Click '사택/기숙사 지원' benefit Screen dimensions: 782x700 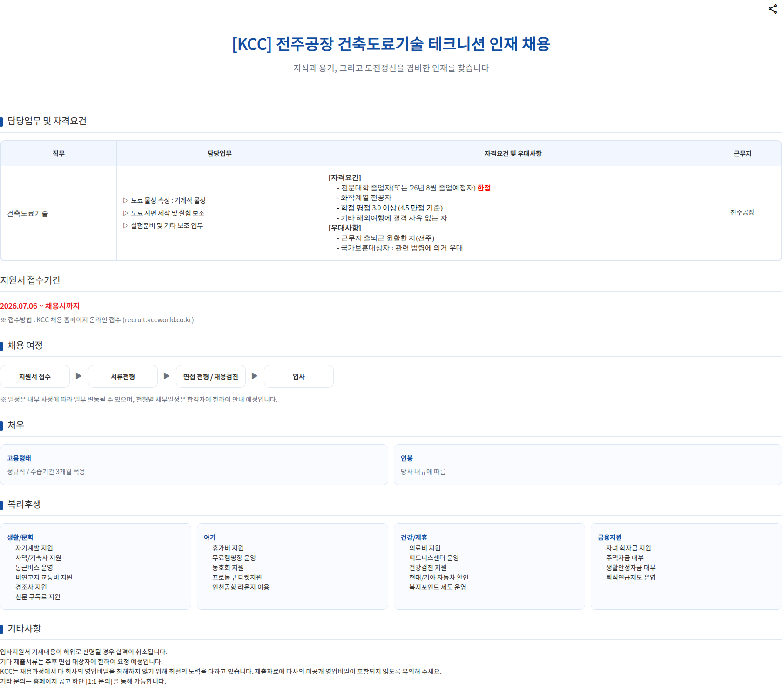pos(38,558)
